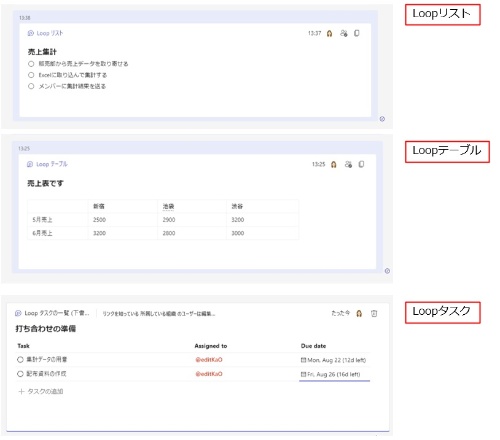Click @editKaO mention on 配布資料の作成 row

209,374
